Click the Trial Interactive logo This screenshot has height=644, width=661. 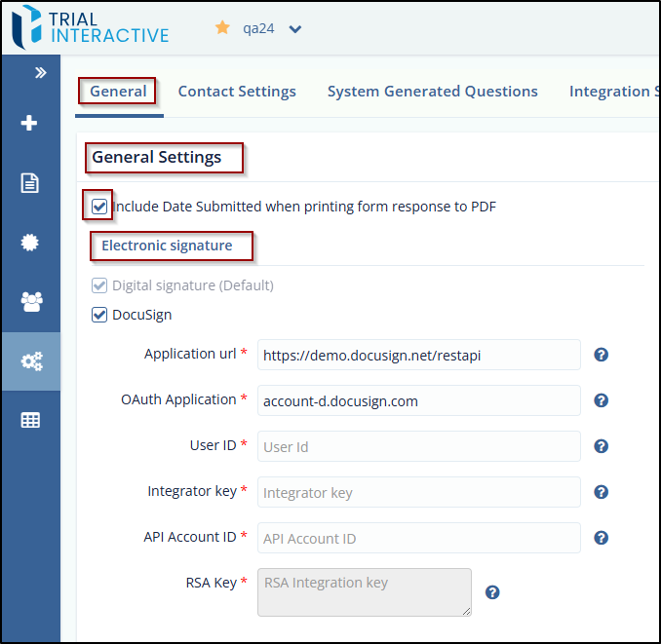(90, 27)
